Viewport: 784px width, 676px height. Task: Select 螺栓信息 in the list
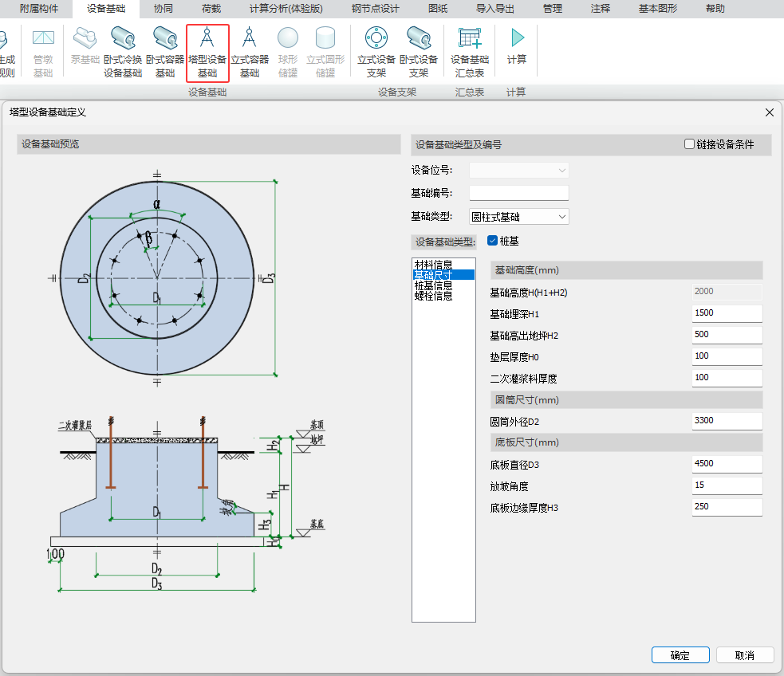click(x=434, y=296)
